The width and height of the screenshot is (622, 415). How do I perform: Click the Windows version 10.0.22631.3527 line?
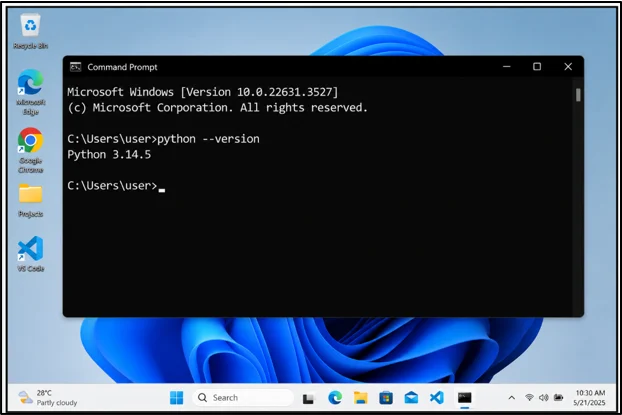(202, 92)
